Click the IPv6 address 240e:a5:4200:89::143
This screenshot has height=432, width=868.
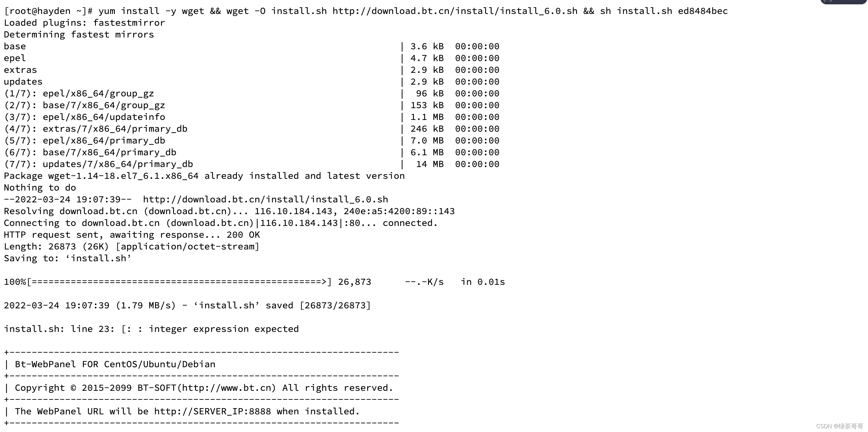tap(399, 211)
